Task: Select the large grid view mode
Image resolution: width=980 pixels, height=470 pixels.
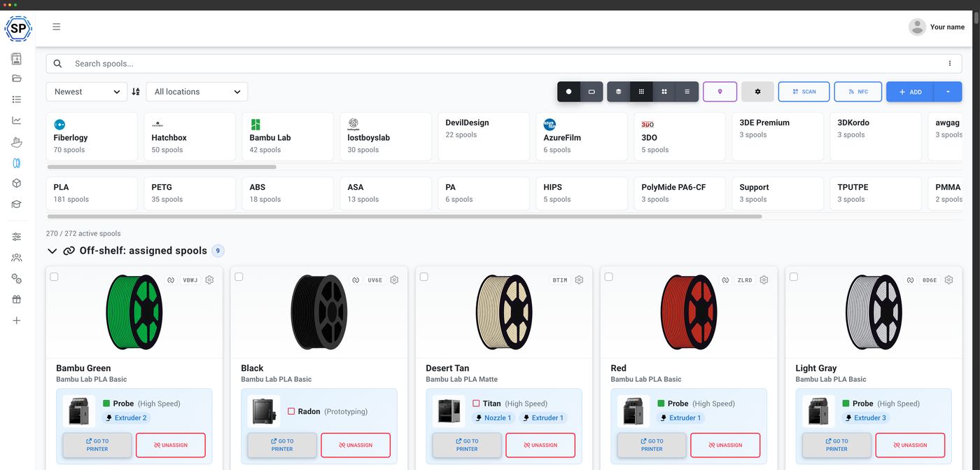Action: point(664,92)
